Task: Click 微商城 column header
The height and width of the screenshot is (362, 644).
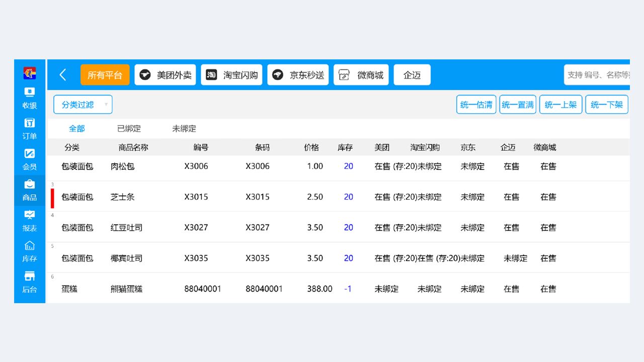Action: coord(545,148)
